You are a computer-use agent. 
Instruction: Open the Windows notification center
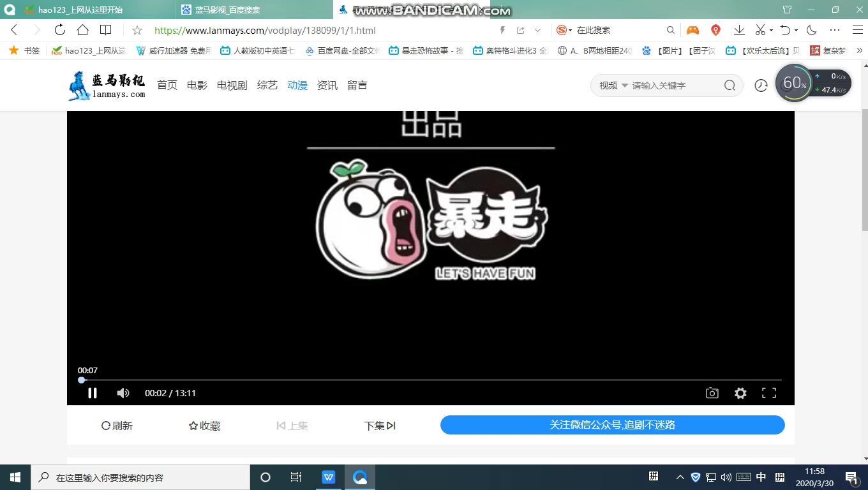point(851,477)
